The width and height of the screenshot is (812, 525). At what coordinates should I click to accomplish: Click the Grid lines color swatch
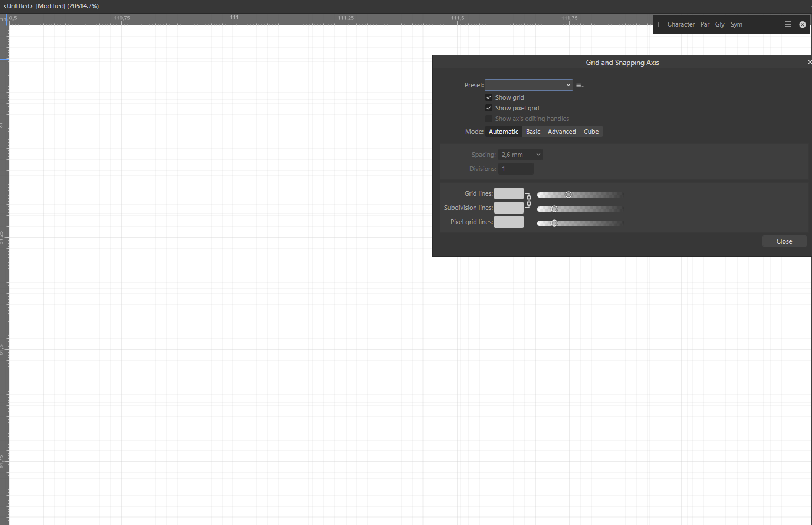[x=509, y=193]
